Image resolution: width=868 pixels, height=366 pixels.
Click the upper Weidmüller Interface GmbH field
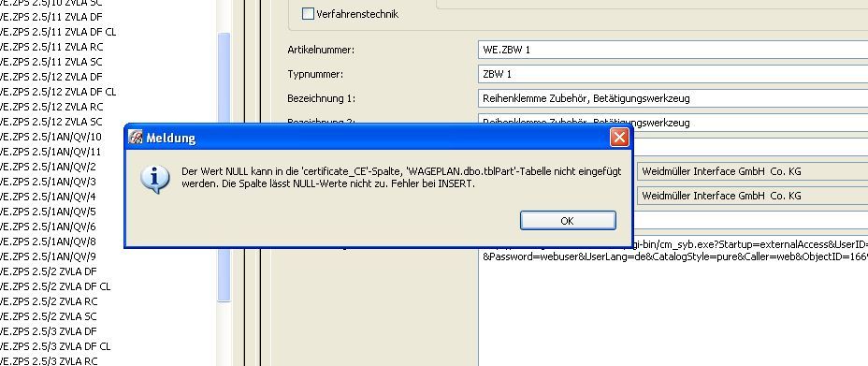(752, 171)
